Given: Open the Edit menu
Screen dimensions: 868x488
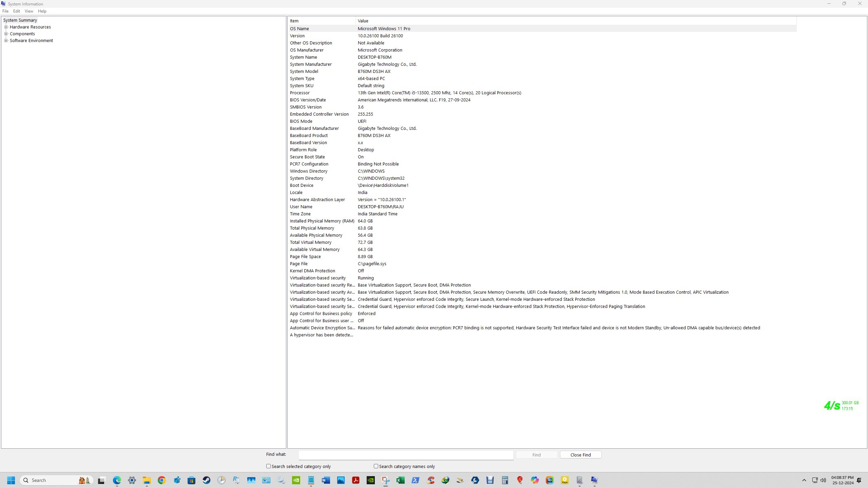Looking at the screenshot, I should 17,11.
